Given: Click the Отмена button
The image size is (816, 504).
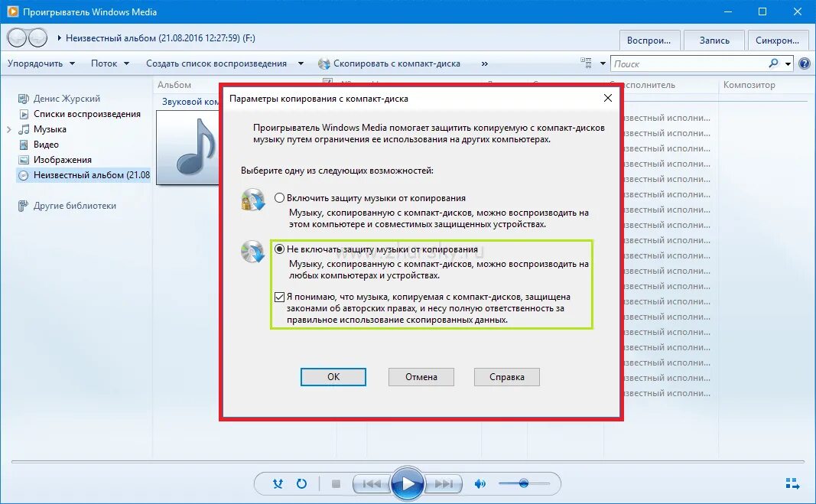Looking at the screenshot, I should (x=421, y=377).
